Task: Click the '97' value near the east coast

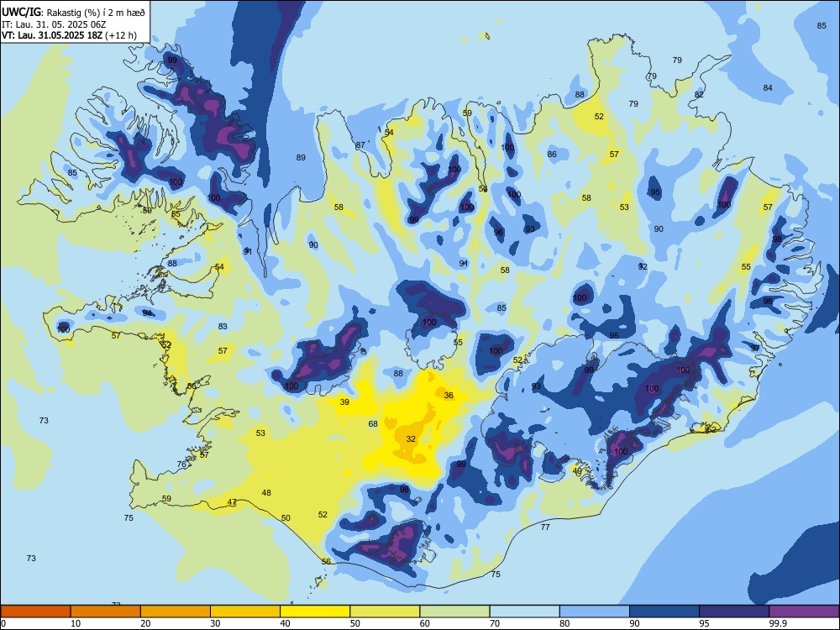Action: 755,349
